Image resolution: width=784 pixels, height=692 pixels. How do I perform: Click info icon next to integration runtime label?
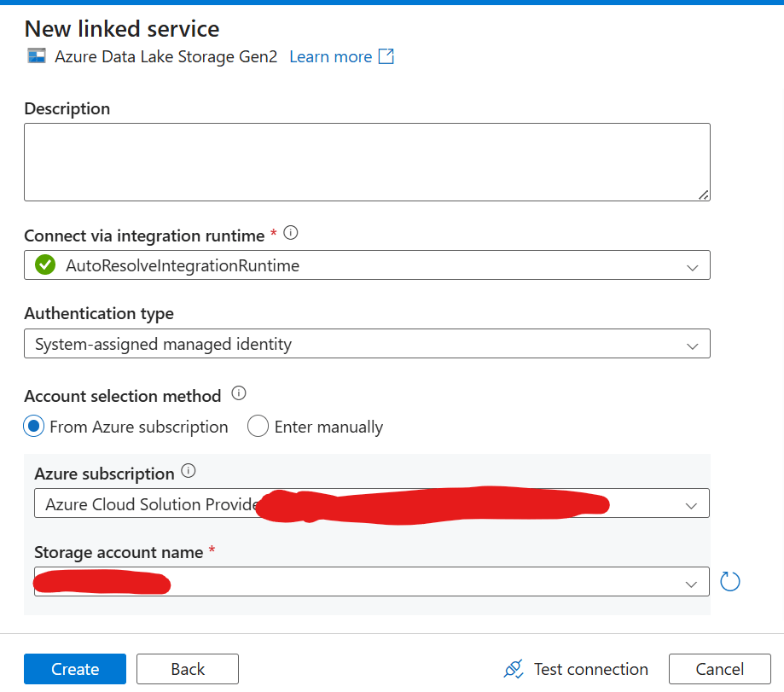click(x=291, y=233)
